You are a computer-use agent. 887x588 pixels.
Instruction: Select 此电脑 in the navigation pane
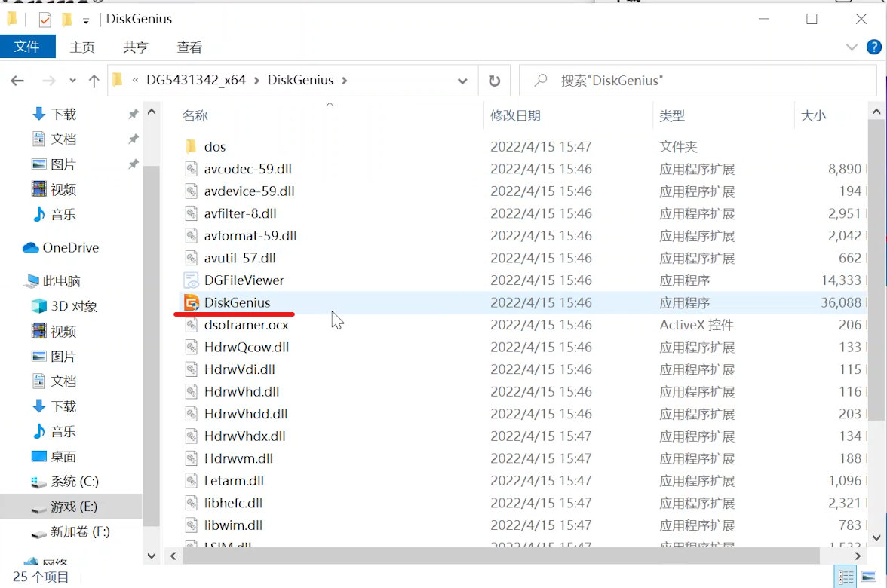click(x=54, y=281)
